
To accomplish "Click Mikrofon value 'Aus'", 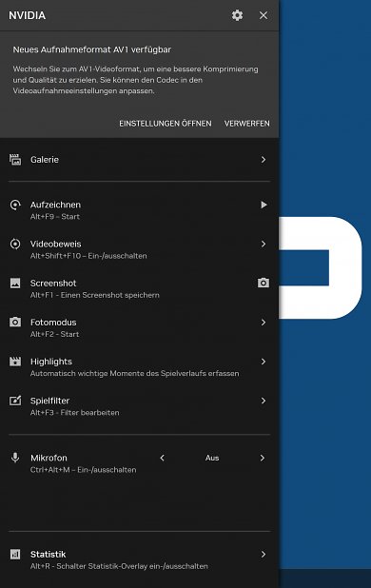I will point(212,458).
